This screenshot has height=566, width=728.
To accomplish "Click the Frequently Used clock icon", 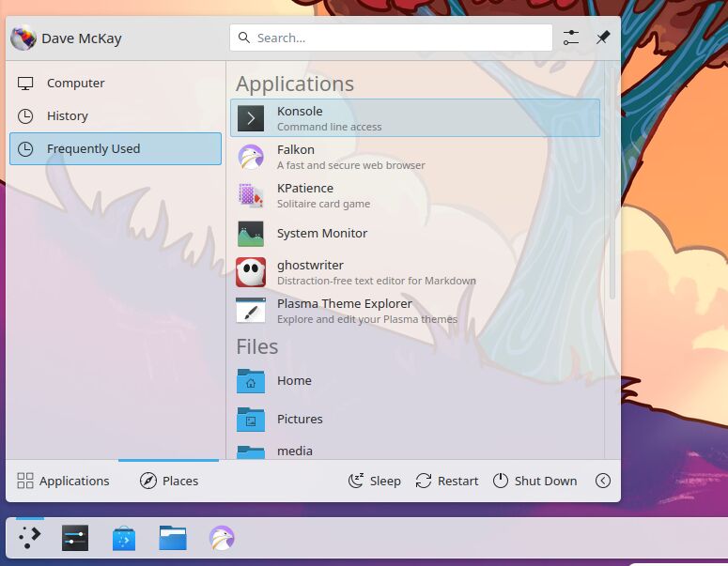I will [25, 149].
